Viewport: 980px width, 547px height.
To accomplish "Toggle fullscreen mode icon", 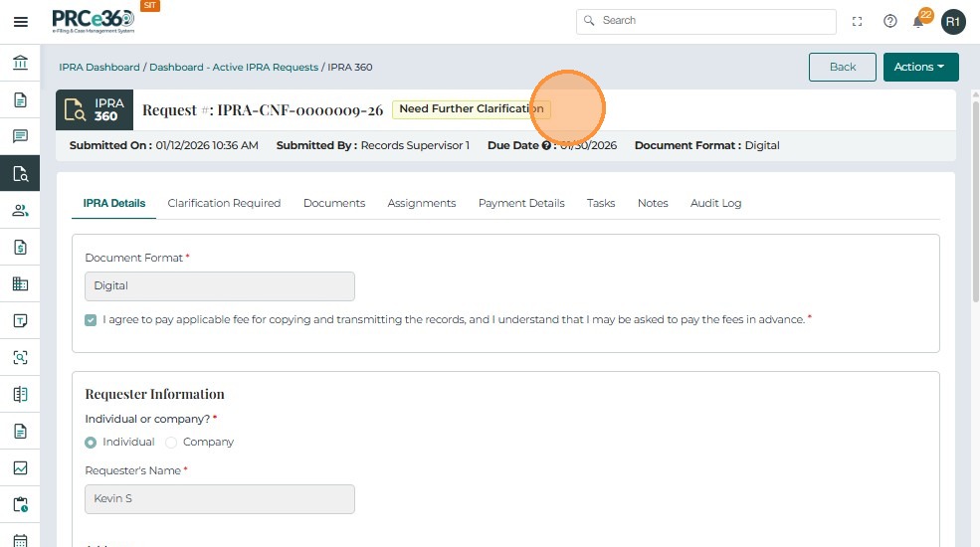I will pyautogui.click(x=859, y=21).
